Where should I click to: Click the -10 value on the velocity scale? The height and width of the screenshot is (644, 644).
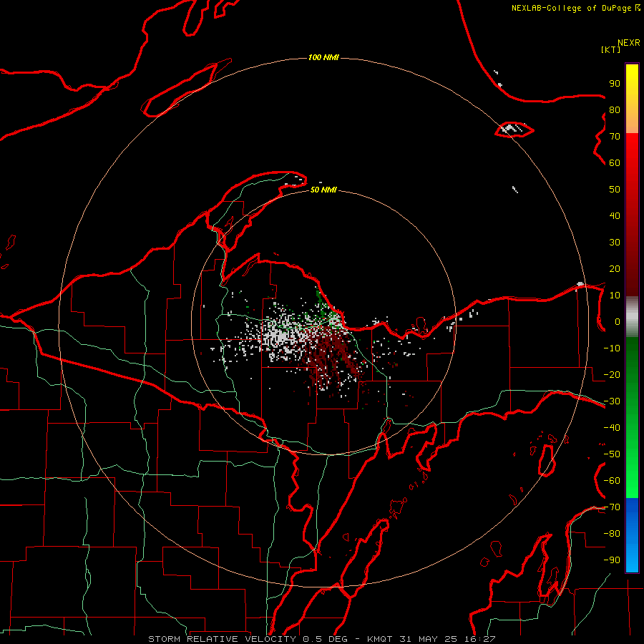pyautogui.click(x=612, y=348)
